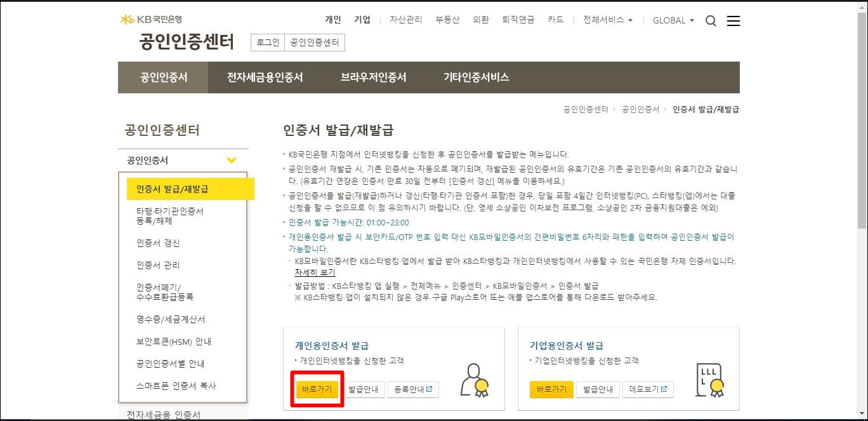
Task: Click the 개인용인증서 발급 heading
Action: (331, 345)
